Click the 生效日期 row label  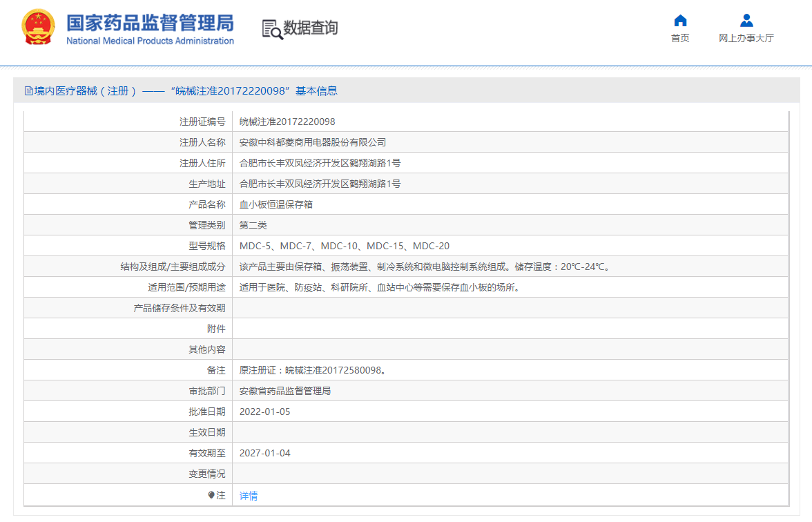(207, 432)
